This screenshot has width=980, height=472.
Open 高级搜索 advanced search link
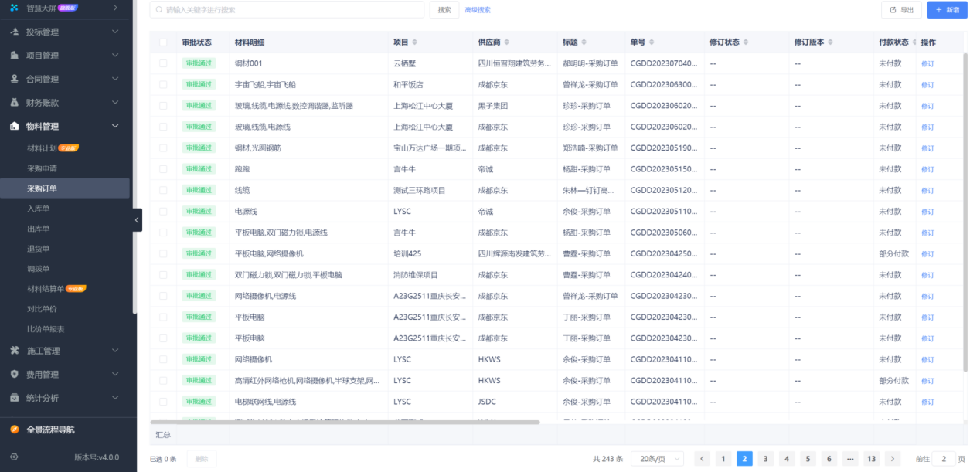click(478, 10)
